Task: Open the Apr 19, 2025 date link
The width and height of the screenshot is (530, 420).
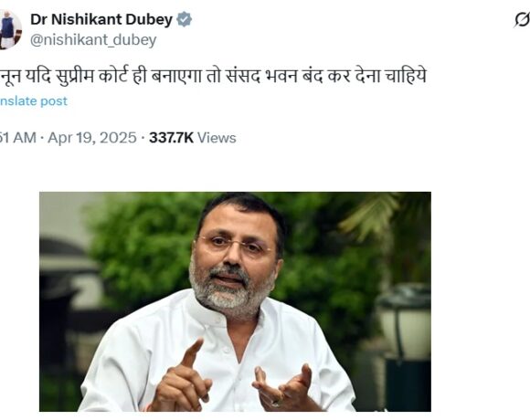Action: tap(92, 138)
